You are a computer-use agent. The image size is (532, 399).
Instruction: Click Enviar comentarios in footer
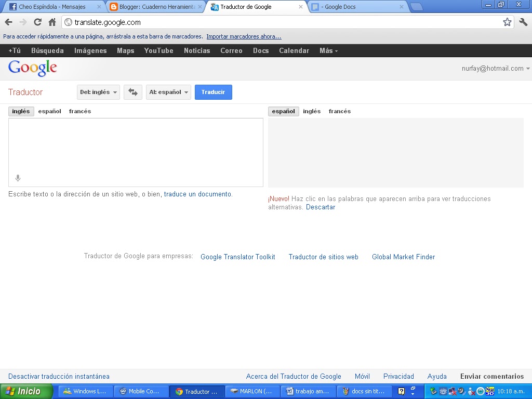pos(492,376)
